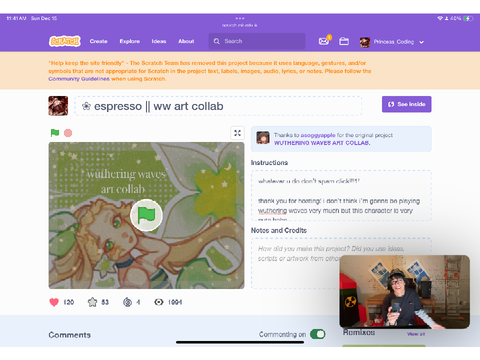Open the Community Guidelines link
The image size is (480, 360).
click(x=79, y=79)
